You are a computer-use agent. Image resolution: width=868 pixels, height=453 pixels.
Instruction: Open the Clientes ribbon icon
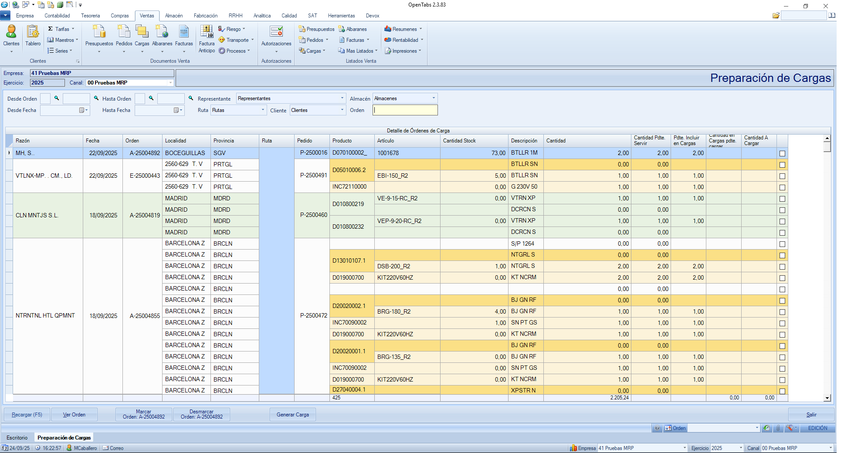click(x=11, y=35)
